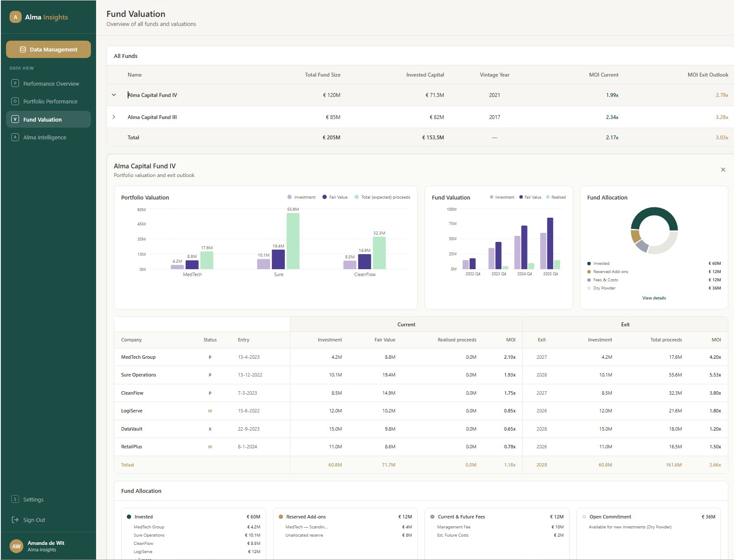The height and width of the screenshot is (560, 734).
Task: Open Portfolio Performance page
Action: tap(48, 101)
